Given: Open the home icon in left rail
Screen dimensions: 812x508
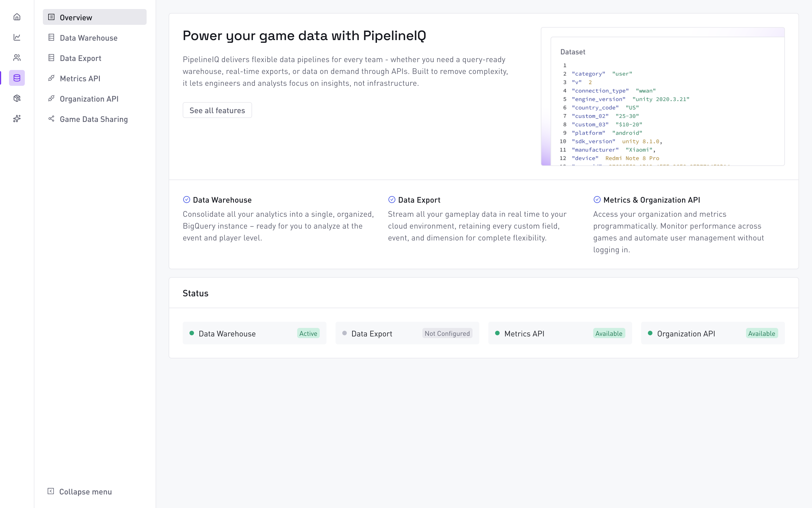Looking at the screenshot, I should click(x=17, y=17).
